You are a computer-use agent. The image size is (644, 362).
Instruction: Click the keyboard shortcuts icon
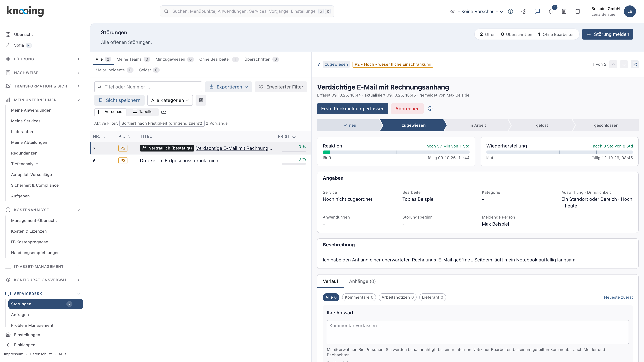pyautogui.click(x=164, y=112)
